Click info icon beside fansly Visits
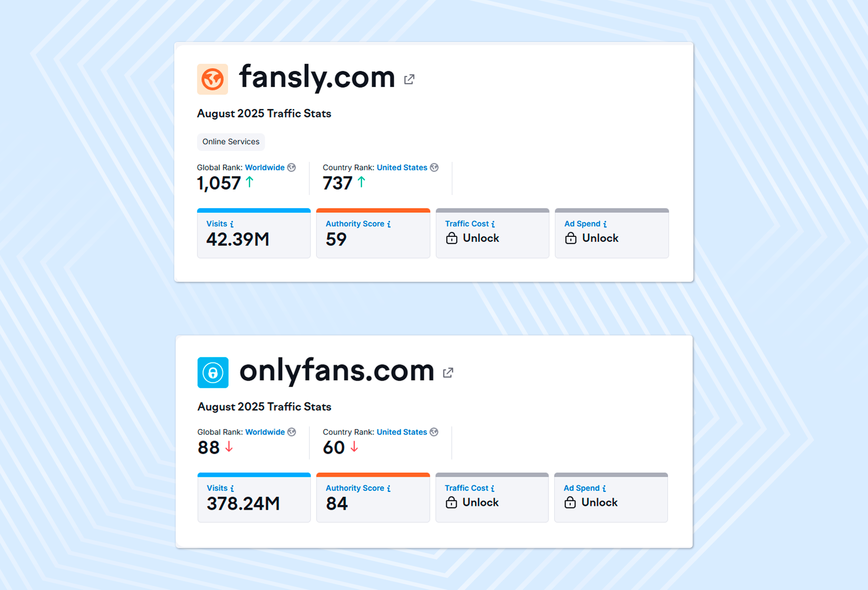Screen dimensions: 868x590 pyautogui.click(x=232, y=224)
